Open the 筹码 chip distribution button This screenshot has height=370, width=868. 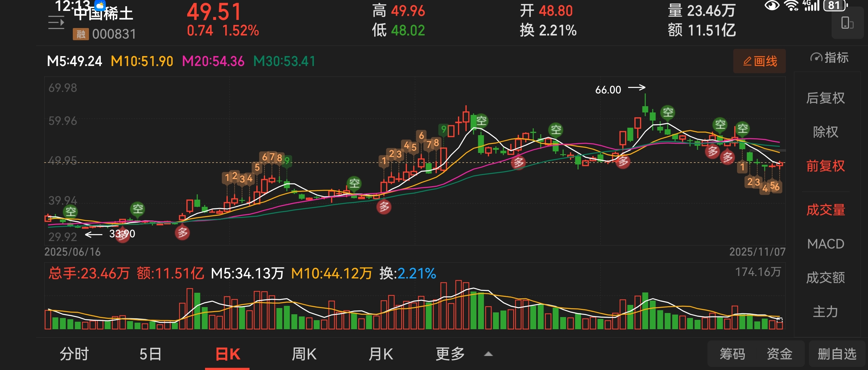[x=732, y=354]
